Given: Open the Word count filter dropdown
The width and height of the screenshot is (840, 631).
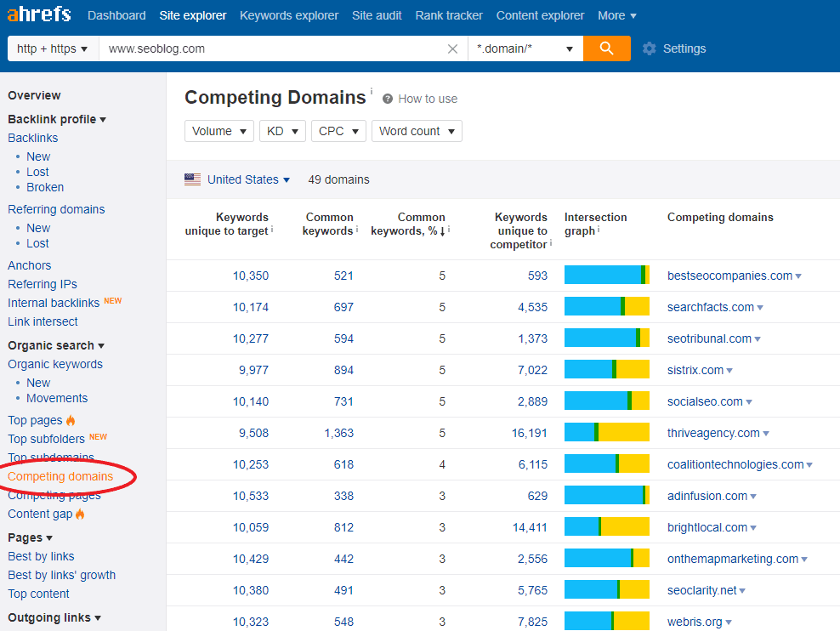Looking at the screenshot, I should point(417,131).
